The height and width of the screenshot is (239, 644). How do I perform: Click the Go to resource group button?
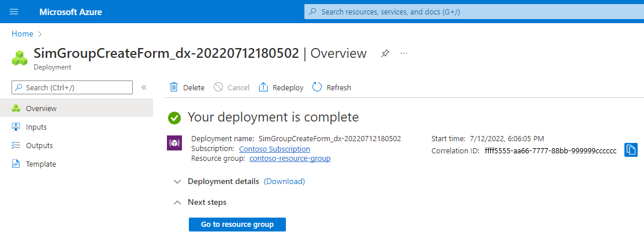237,225
